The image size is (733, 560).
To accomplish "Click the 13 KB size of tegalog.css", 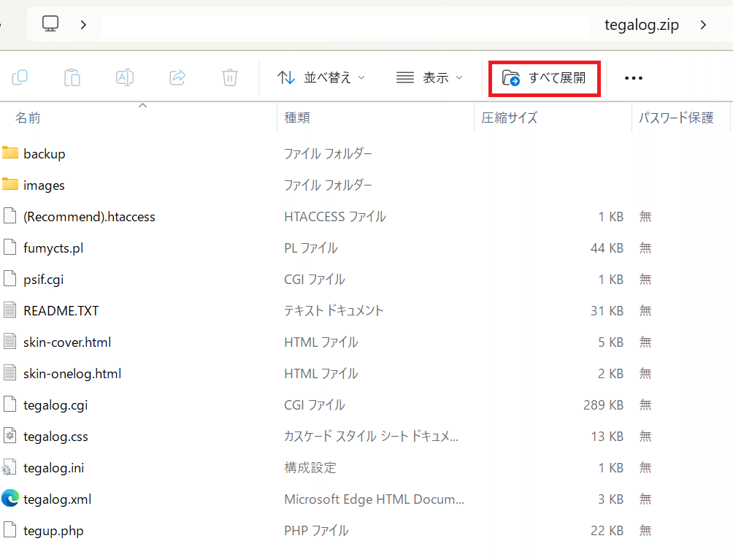I will [x=607, y=436].
